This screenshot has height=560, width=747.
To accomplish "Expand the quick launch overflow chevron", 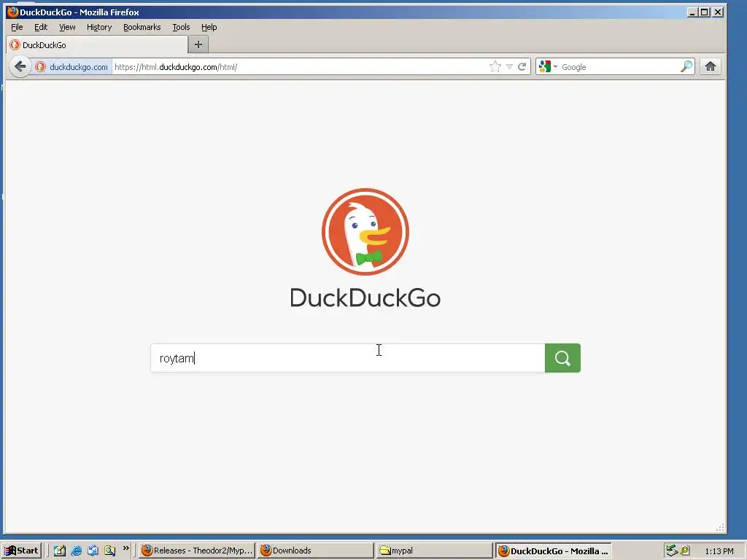I will (x=125, y=548).
